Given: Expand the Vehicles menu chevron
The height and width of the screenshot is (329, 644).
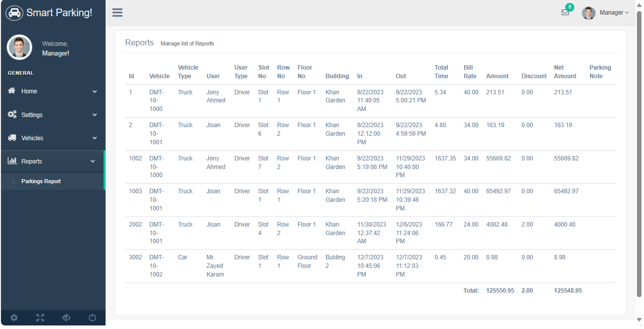Looking at the screenshot, I should tap(94, 138).
